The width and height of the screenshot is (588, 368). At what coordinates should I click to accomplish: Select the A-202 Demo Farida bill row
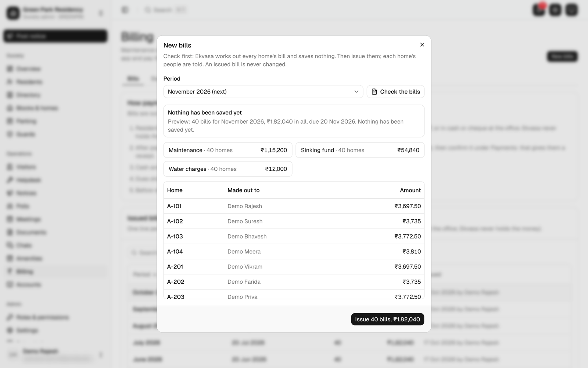coord(294,282)
